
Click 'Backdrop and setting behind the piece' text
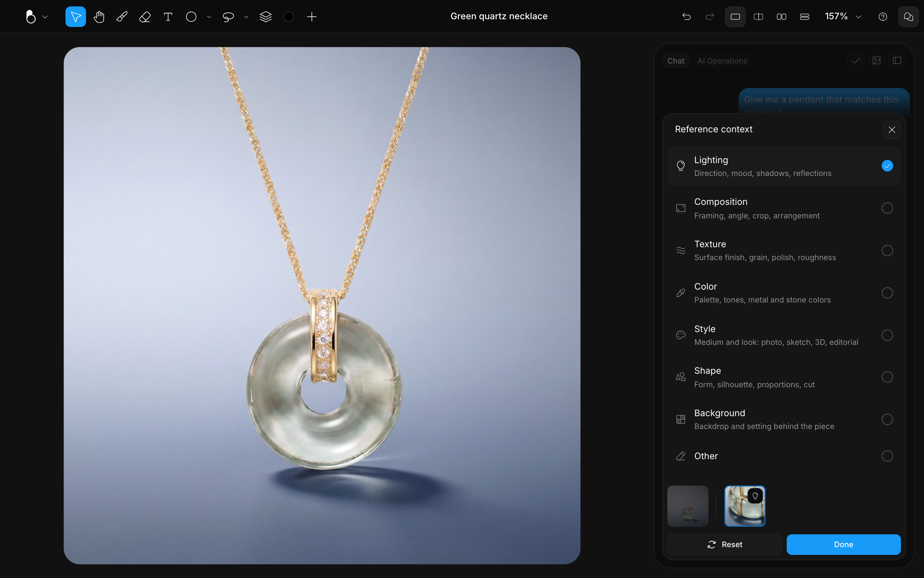pyautogui.click(x=764, y=427)
